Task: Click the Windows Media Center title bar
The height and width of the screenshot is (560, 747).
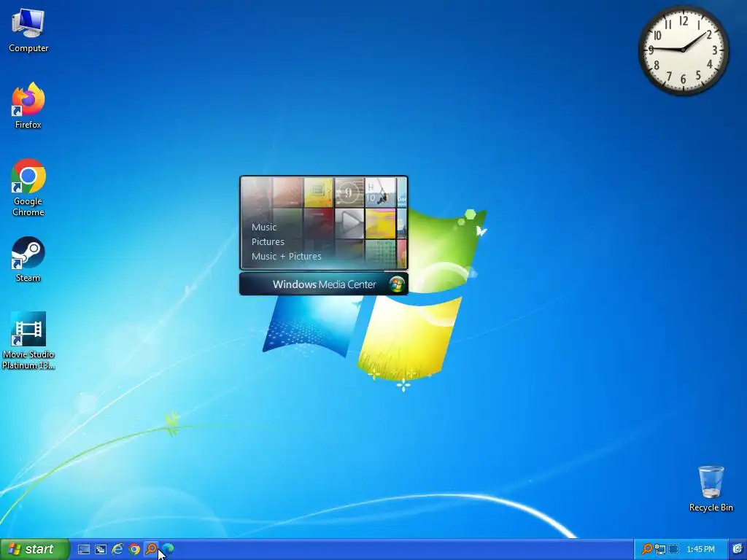Action: click(x=323, y=284)
